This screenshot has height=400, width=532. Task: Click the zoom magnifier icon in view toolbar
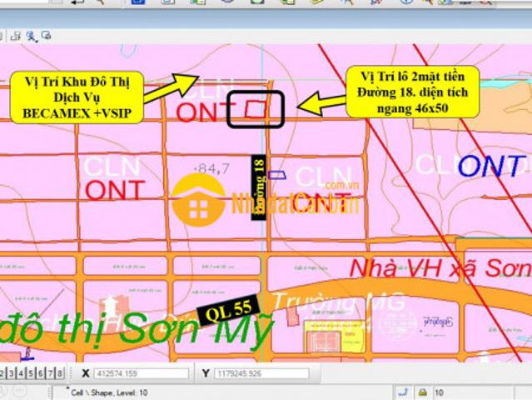pyautogui.click(x=31, y=37)
